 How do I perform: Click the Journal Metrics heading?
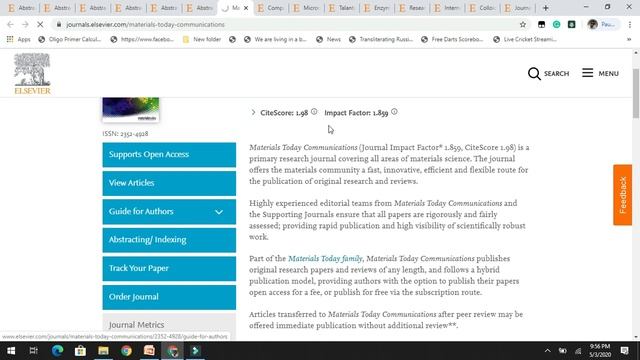(x=136, y=325)
